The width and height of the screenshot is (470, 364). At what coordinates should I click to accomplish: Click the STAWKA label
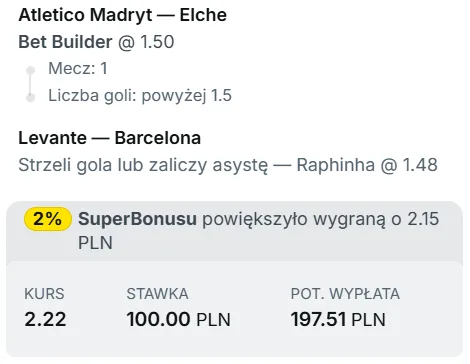157,294
